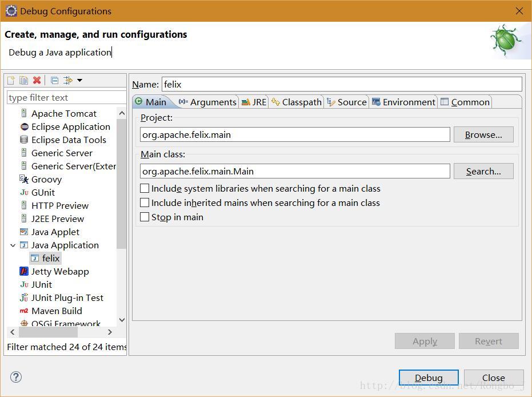Click the GUnit configuration icon
Viewport: 532px width, 397px height.
pyautogui.click(x=24, y=192)
